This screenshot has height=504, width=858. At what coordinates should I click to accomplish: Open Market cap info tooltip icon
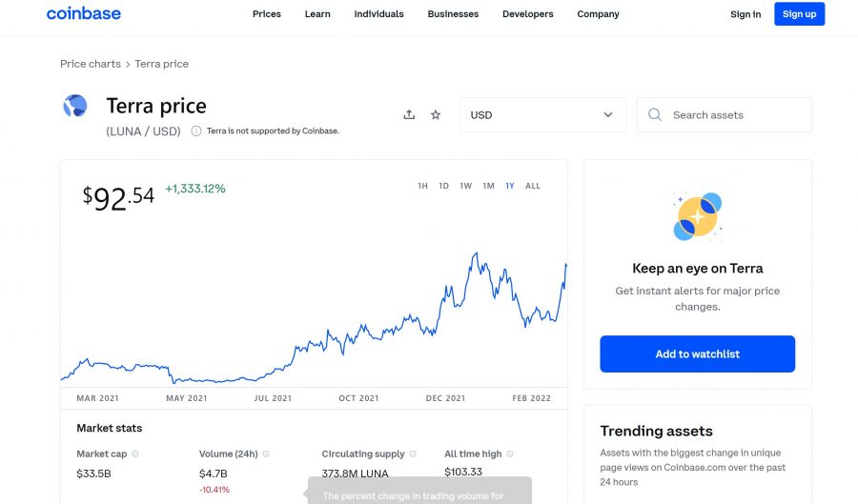(x=135, y=454)
